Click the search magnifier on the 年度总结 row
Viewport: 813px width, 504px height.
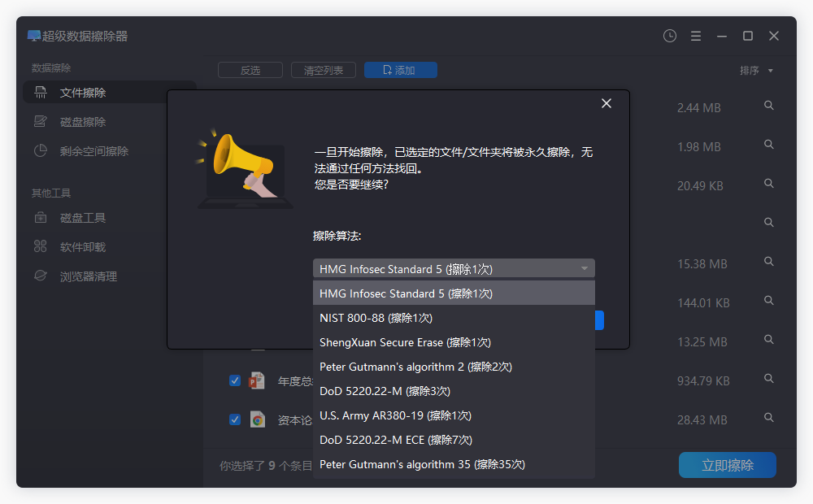768,378
